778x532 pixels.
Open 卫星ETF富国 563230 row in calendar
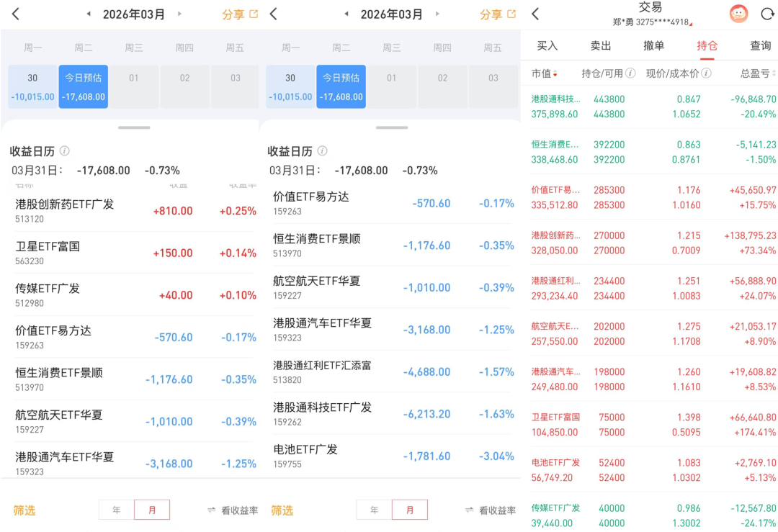(134, 253)
